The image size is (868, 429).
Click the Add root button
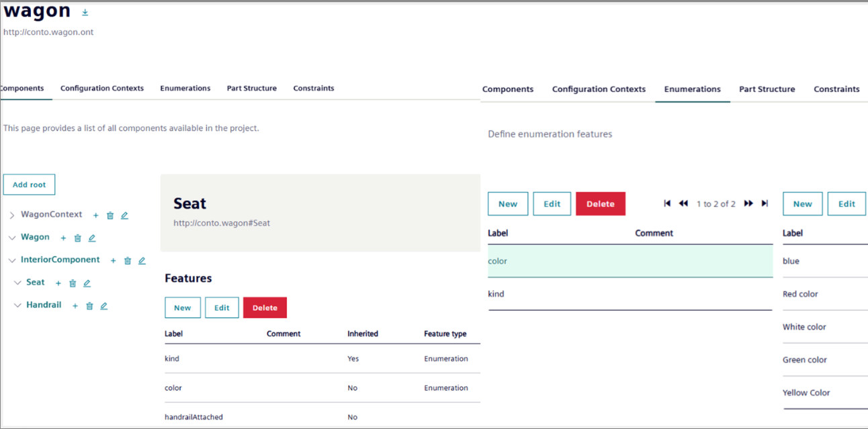pos(30,185)
